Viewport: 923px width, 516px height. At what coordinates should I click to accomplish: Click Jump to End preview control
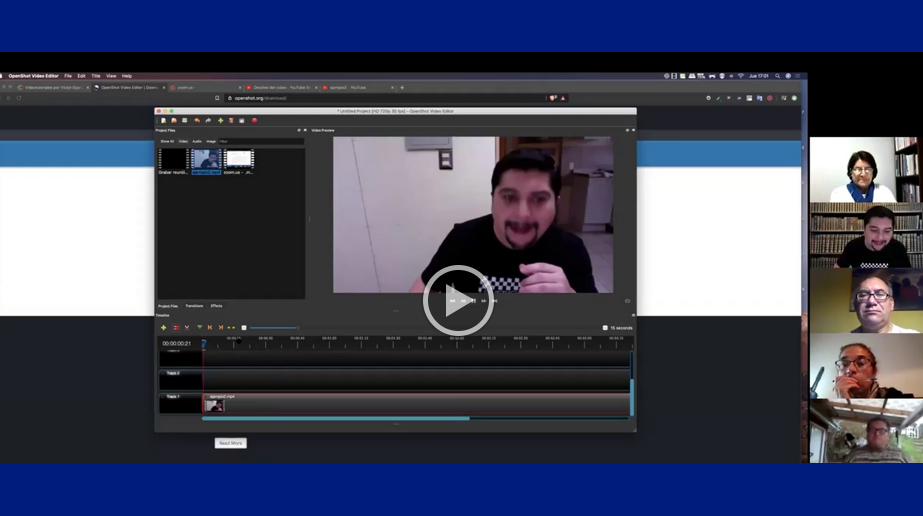point(494,301)
